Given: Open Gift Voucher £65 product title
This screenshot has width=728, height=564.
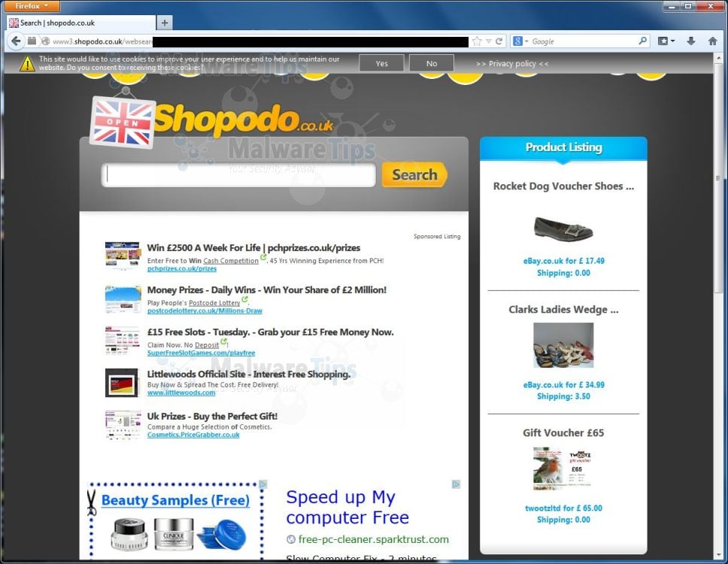Looking at the screenshot, I should click(x=563, y=433).
